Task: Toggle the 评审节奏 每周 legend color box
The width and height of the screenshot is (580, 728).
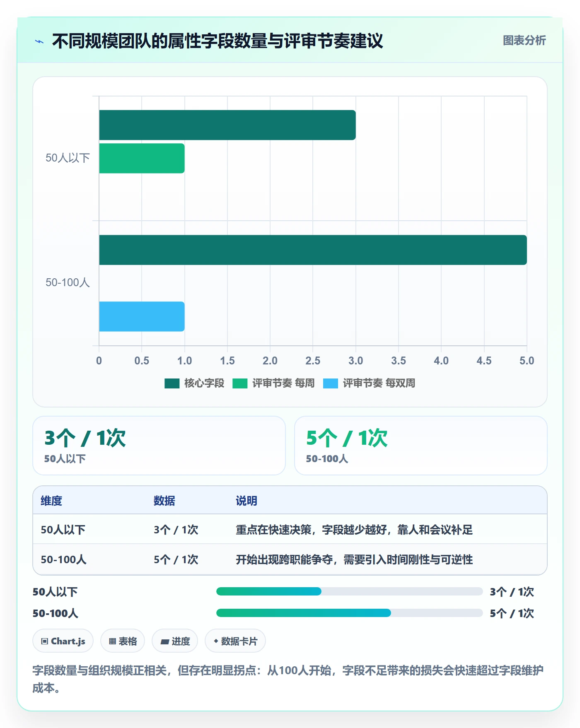Action: (x=240, y=383)
